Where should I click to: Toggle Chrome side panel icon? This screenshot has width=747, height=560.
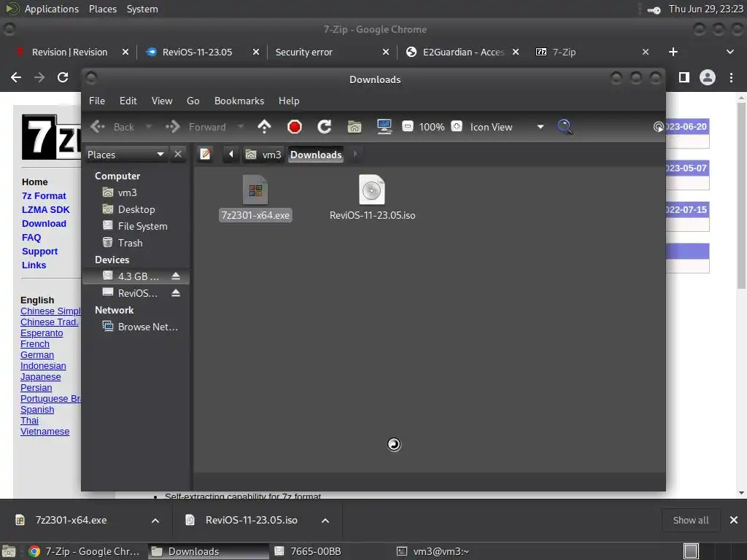pos(684,77)
